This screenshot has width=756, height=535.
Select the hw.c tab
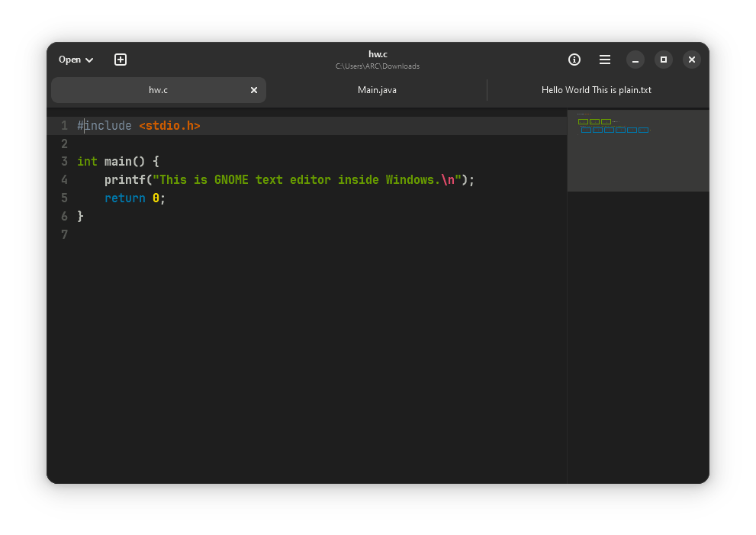click(x=159, y=90)
